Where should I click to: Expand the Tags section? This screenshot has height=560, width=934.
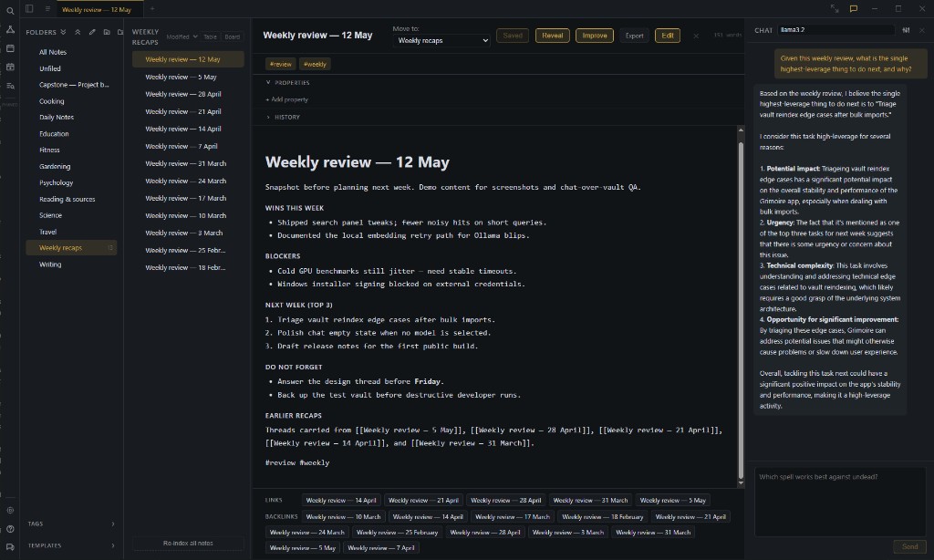coord(71,524)
